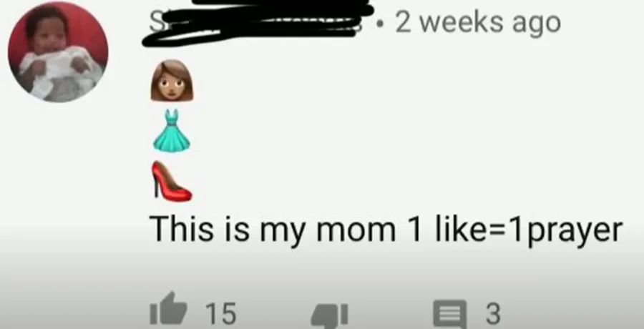
Task: Select the reply count showing 3
Action: (493, 314)
